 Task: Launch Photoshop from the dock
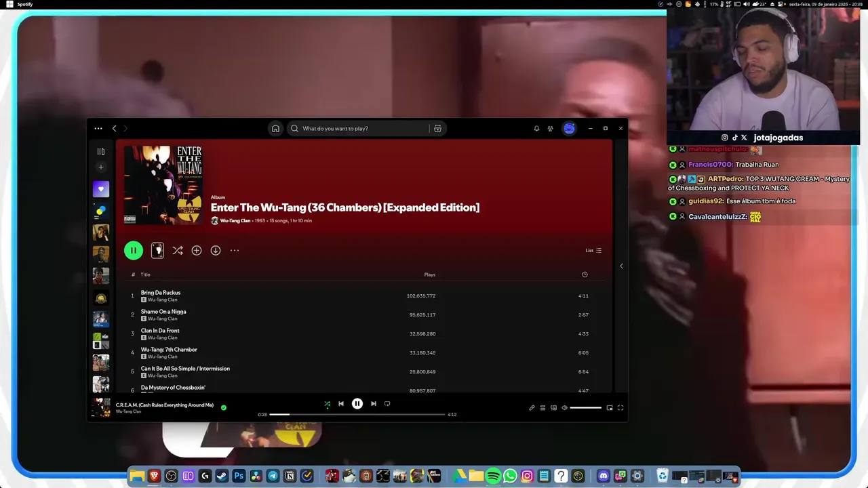[239, 476]
